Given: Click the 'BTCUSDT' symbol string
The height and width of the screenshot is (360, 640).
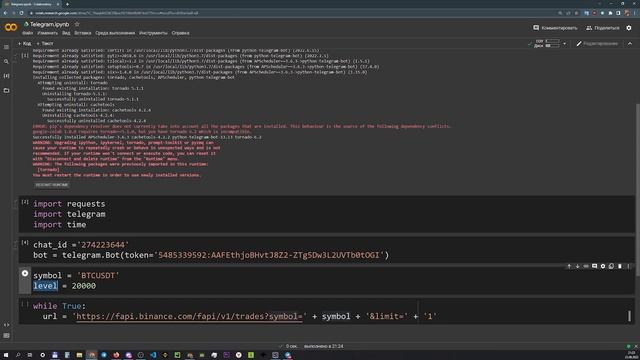Looking at the screenshot, I should (98, 276).
